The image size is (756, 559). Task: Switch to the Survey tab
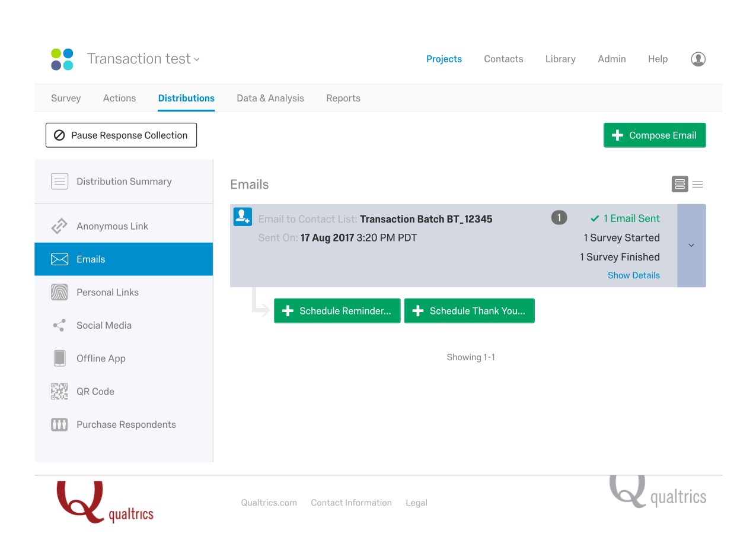66,98
